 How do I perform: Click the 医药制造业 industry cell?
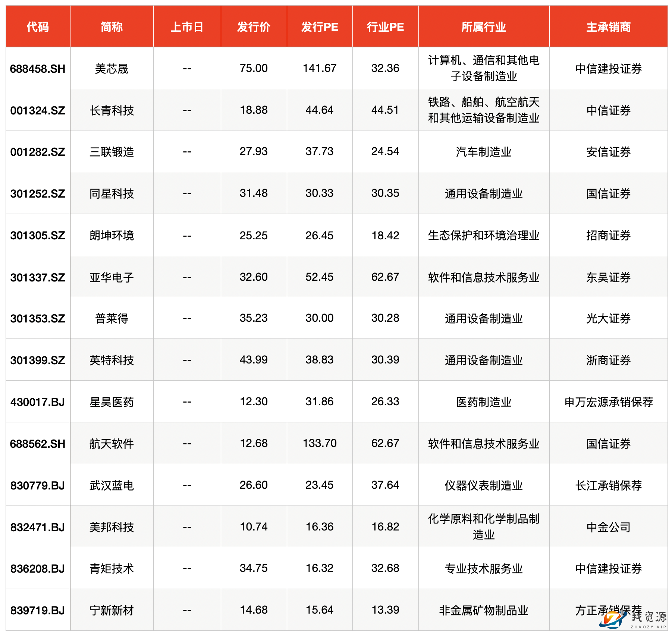(484, 402)
